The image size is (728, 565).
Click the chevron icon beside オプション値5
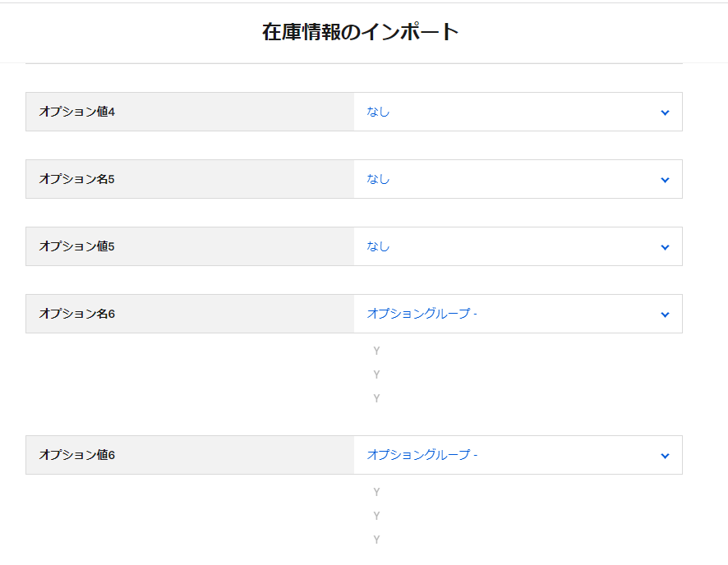[665, 246]
